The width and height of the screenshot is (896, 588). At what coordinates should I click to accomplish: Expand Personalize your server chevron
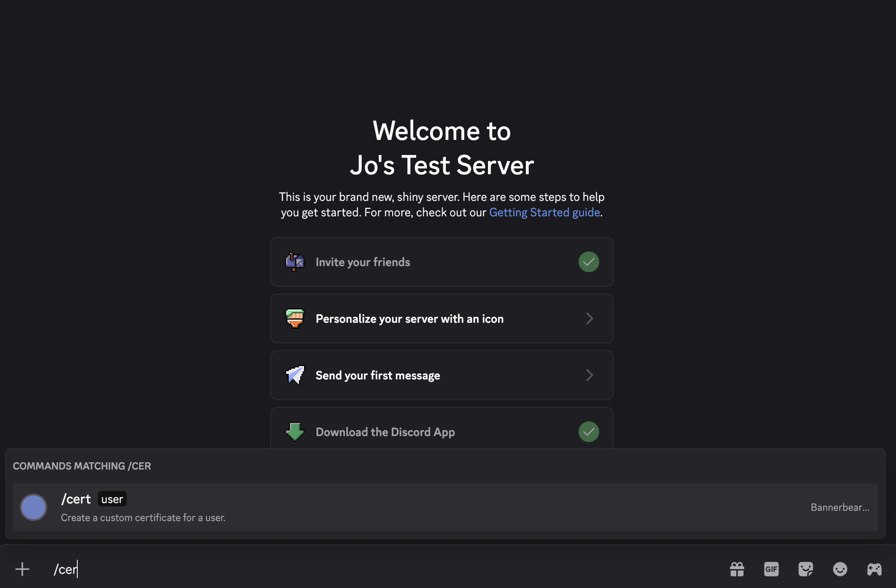coord(589,318)
